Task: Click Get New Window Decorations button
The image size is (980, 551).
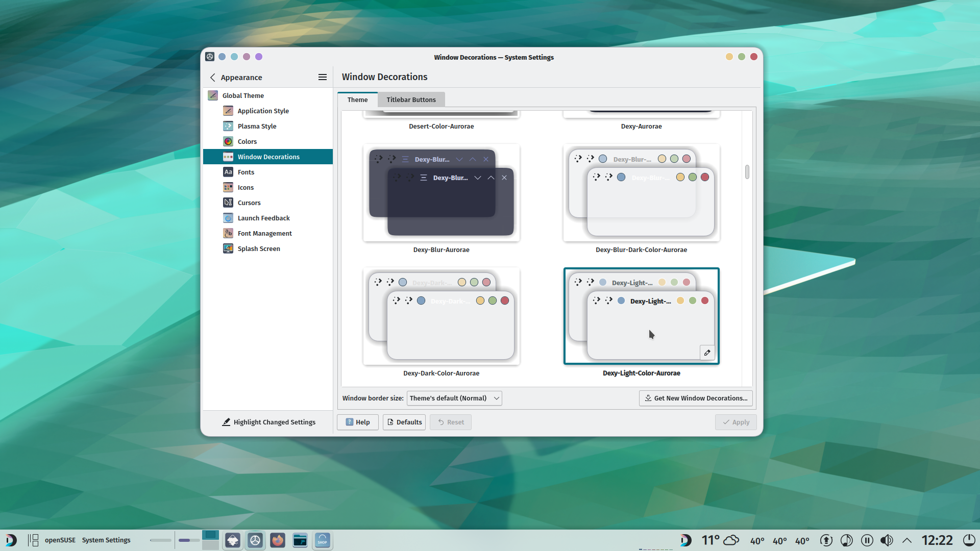Action: (696, 398)
